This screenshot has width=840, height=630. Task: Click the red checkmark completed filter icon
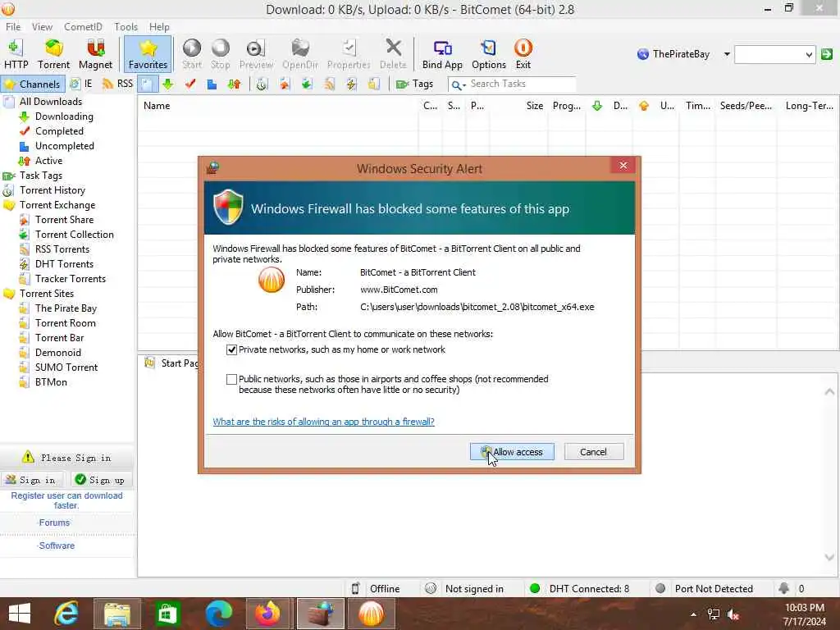(x=190, y=84)
